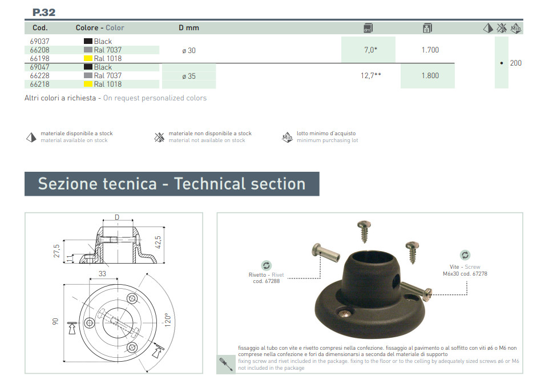Click product code 66218
545x392 pixels.
pyautogui.click(x=39, y=84)
